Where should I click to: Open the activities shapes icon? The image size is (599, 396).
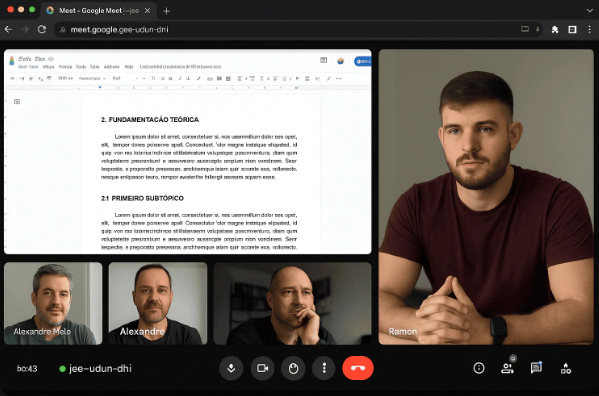click(x=566, y=369)
